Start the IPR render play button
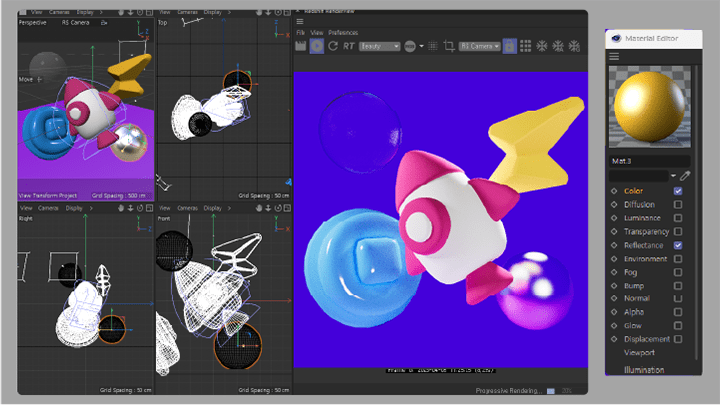Image resolution: width=720 pixels, height=405 pixels. click(316, 46)
